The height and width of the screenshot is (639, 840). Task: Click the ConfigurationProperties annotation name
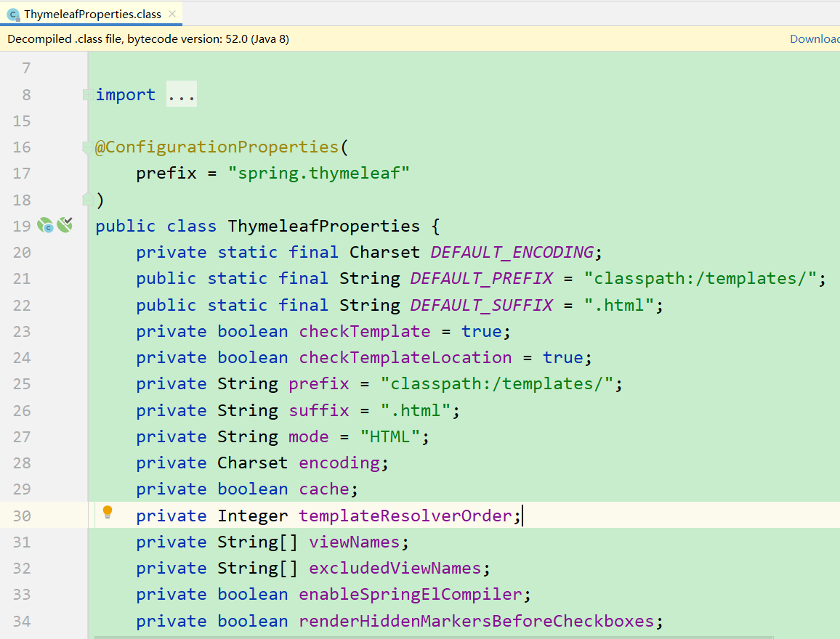click(x=222, y=147)
